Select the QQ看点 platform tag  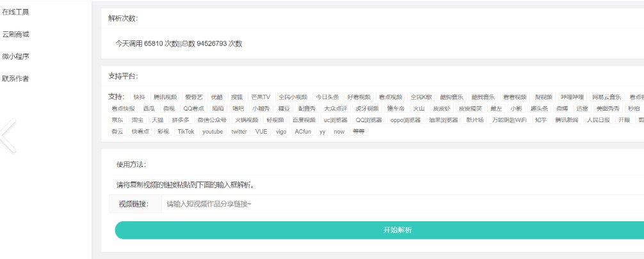click(193, 108)
